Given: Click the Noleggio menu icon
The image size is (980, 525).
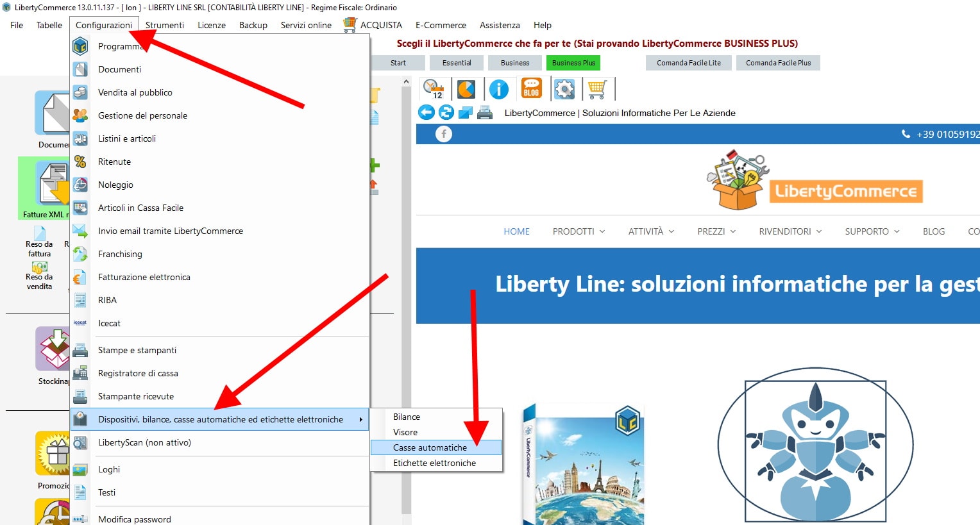Looking at the screenshot, I should click(80, 185).
